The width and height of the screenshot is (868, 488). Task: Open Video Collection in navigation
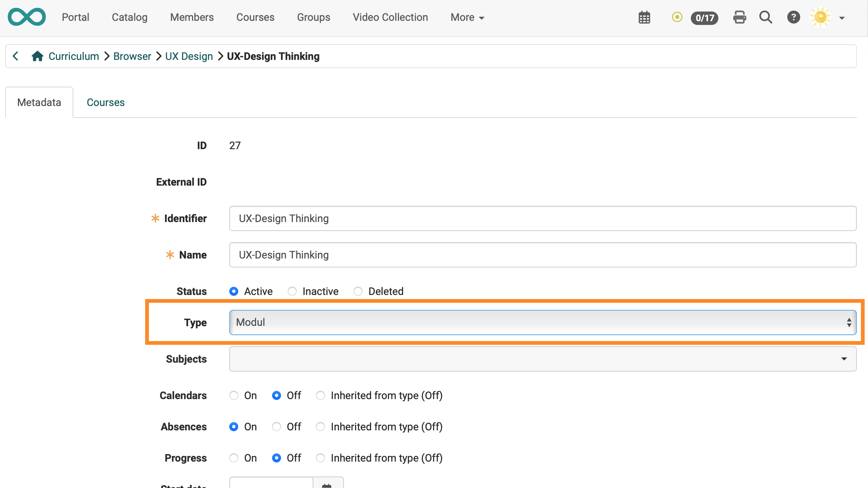point(390,17)
